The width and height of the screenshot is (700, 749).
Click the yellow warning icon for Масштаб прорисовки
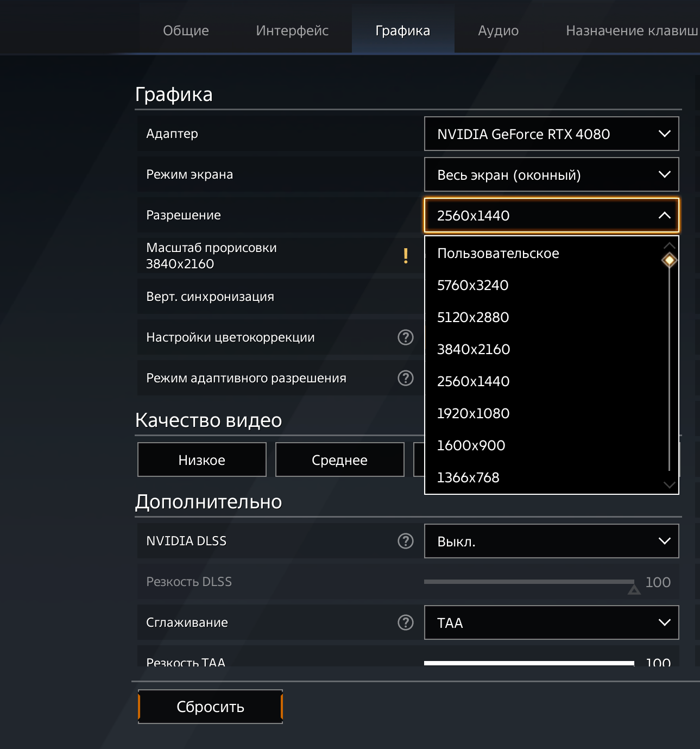click(x=406, y=256)
